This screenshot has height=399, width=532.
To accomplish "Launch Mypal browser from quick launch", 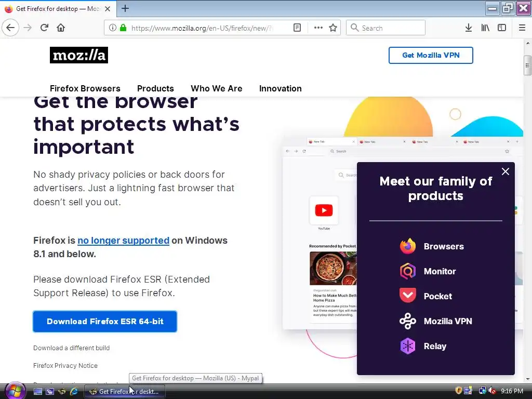I will pos(62,392).
